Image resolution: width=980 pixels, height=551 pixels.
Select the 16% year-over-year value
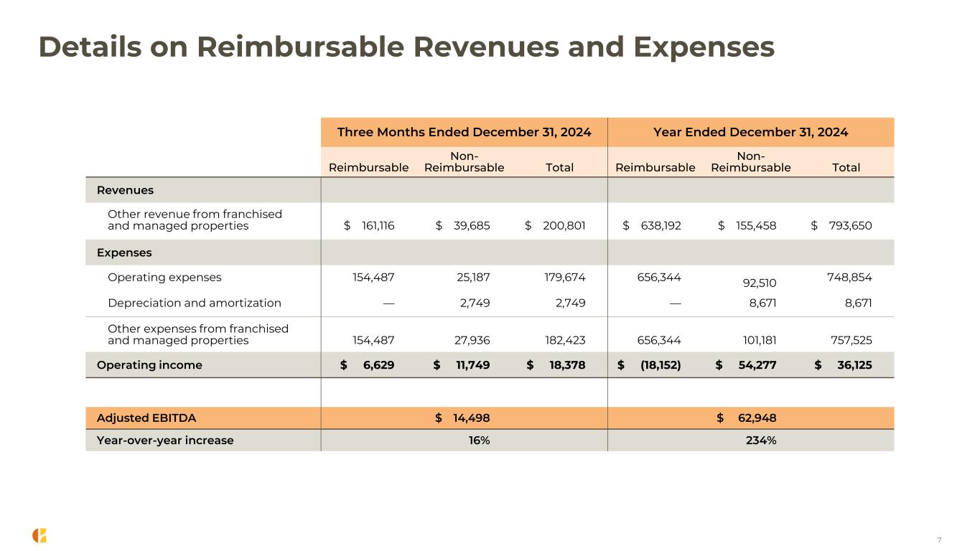click(479, 441)
